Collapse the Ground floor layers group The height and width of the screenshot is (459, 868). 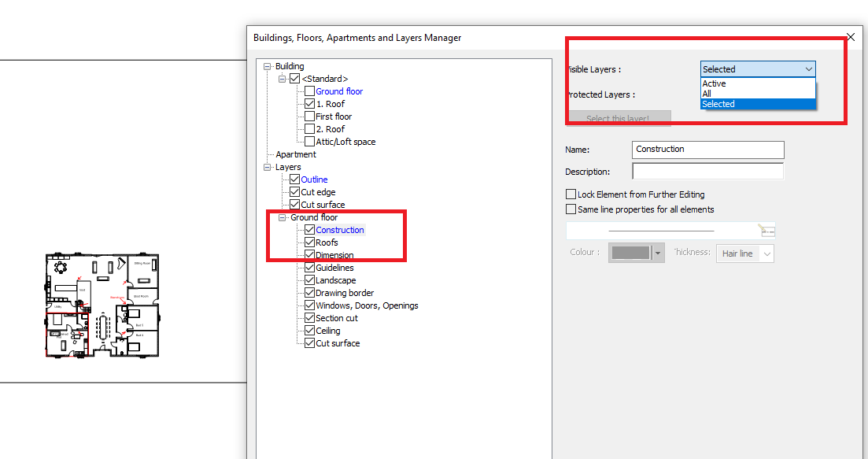point(283,217)
